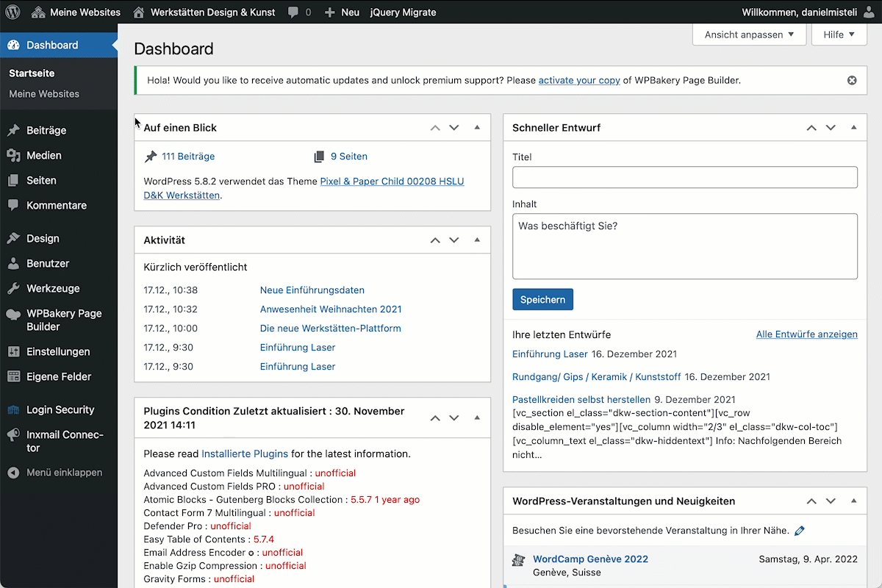
Task: Open Alle Entwürfe anzeigen link
Action: (807, 334)
